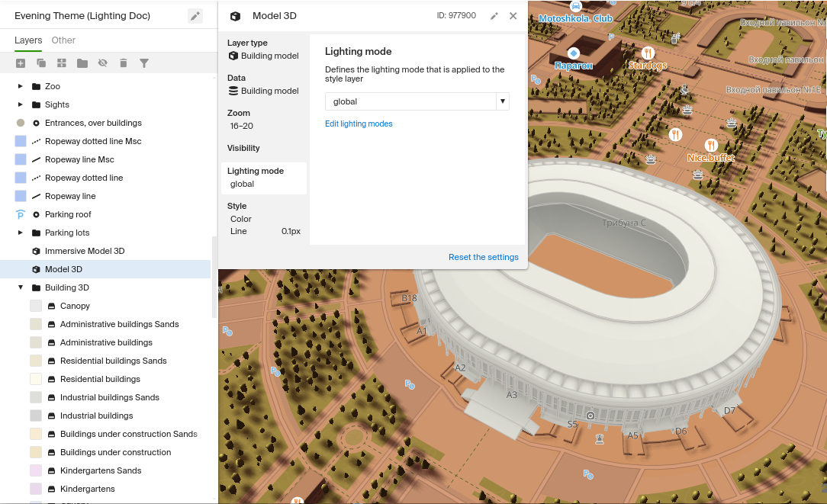Expand the Parking lots folder

coord(21,233)
